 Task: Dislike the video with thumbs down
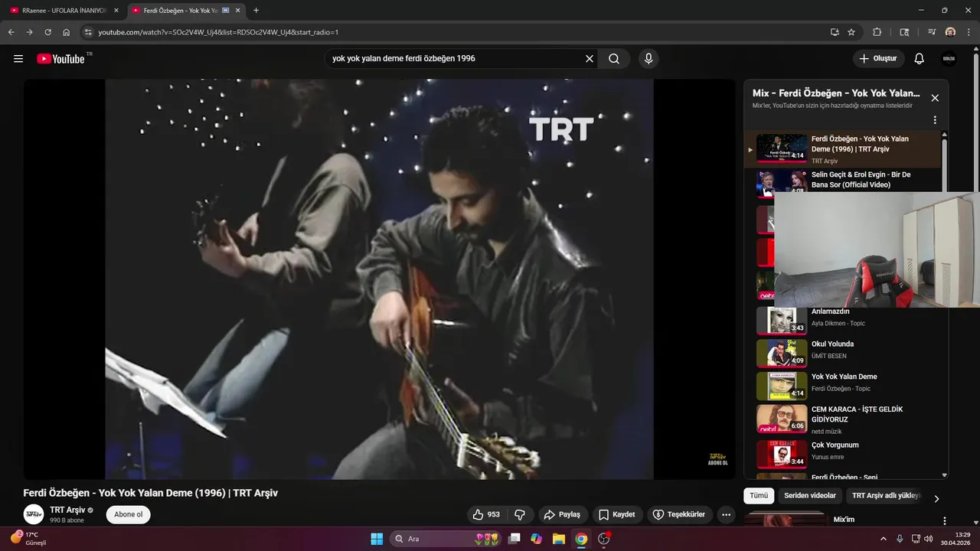[x=520, y=514]
